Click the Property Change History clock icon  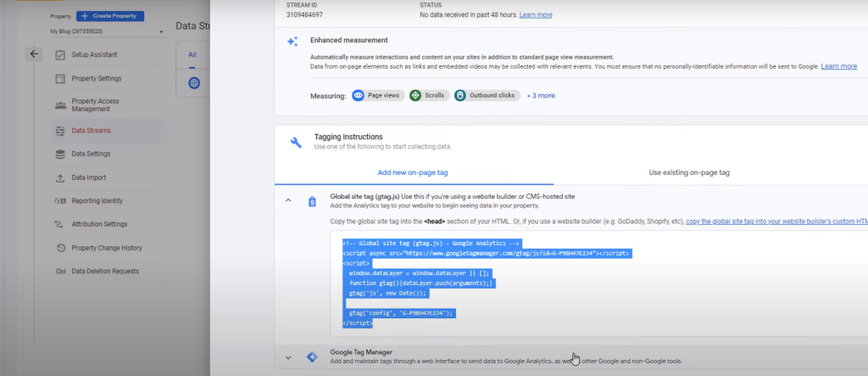pyautogui.click(x=59, y=248)
